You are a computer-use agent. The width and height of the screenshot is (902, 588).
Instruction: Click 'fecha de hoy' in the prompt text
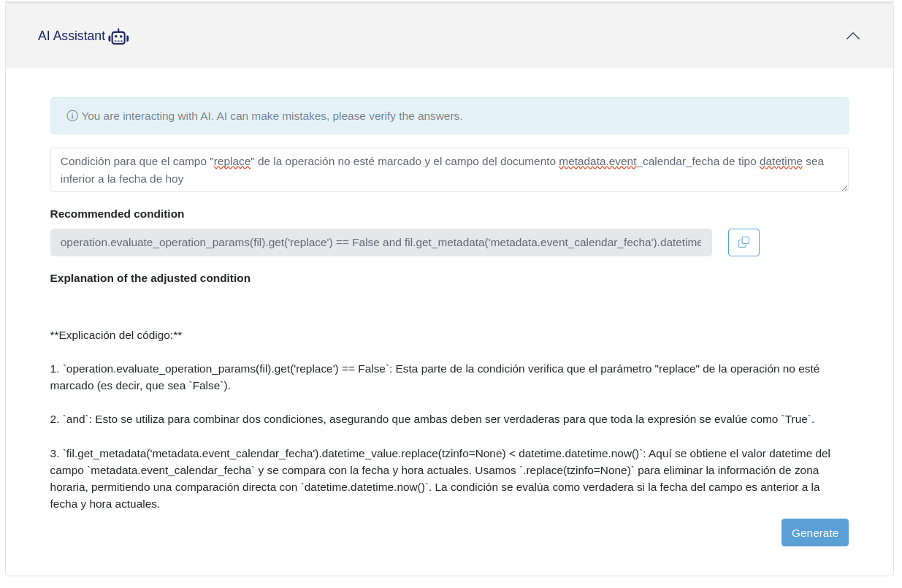pos(152,179)
